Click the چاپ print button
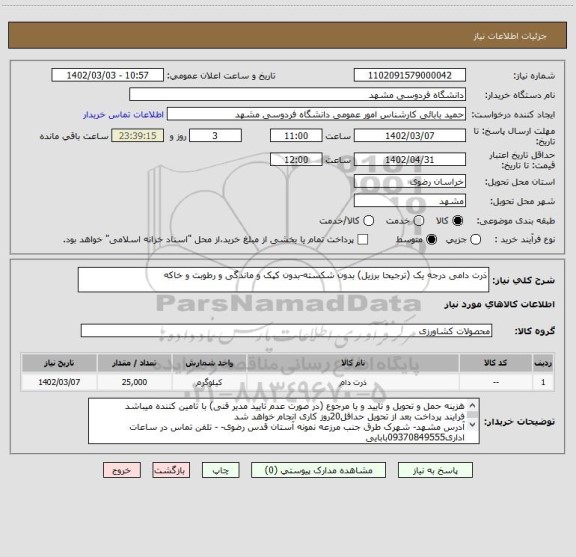 pos(220,470)
